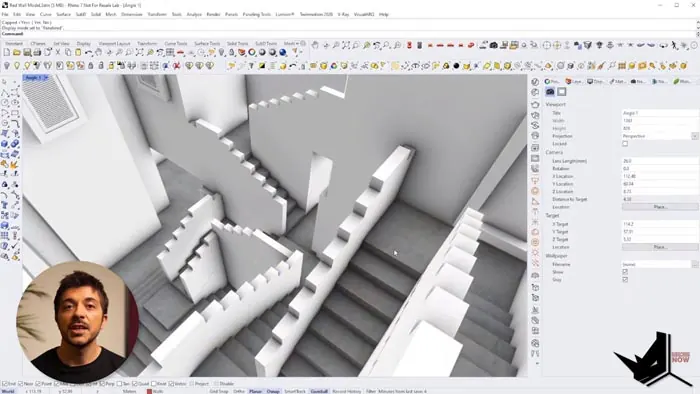Click the blue Render sphere icon
This screenshot has width=700, height=394.
(283, 53)
